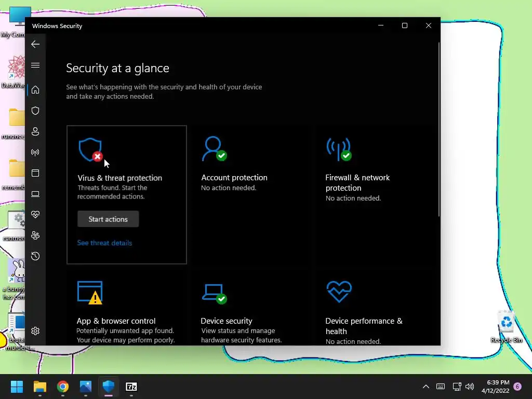Viewport: 532px width, 399px height.
Task: Open the hamburger navigation menu
Action: tap(35, 65)
